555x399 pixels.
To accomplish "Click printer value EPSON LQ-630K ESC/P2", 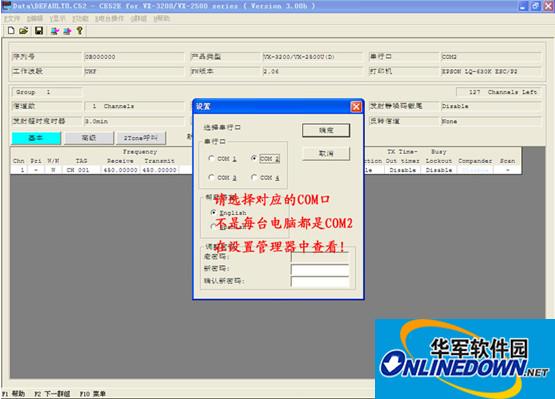I will (491, 71).
